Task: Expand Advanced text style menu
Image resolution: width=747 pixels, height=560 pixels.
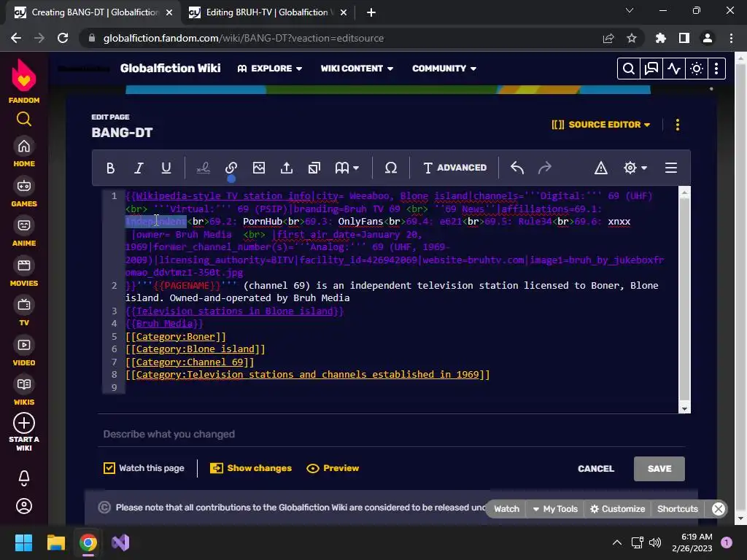Action: 454,168
